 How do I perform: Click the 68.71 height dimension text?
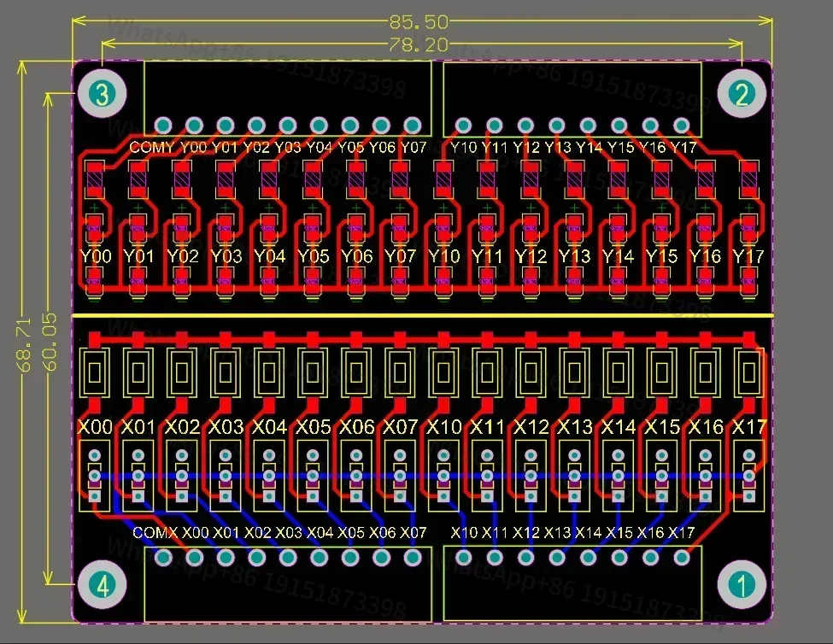point(24,344)
